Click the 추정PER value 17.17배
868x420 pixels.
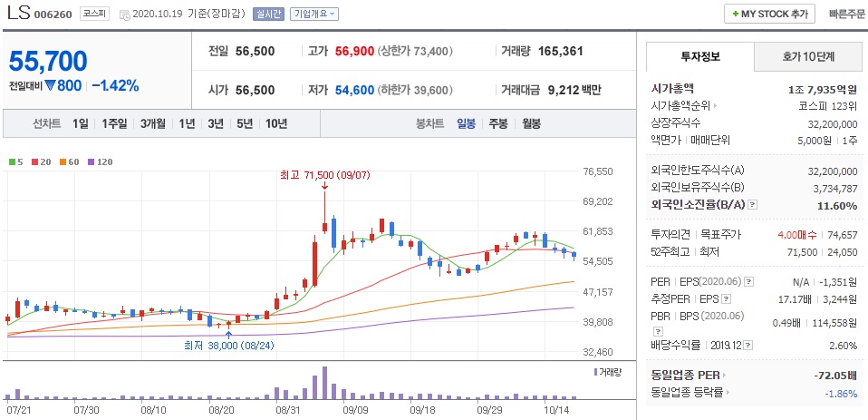795,299
